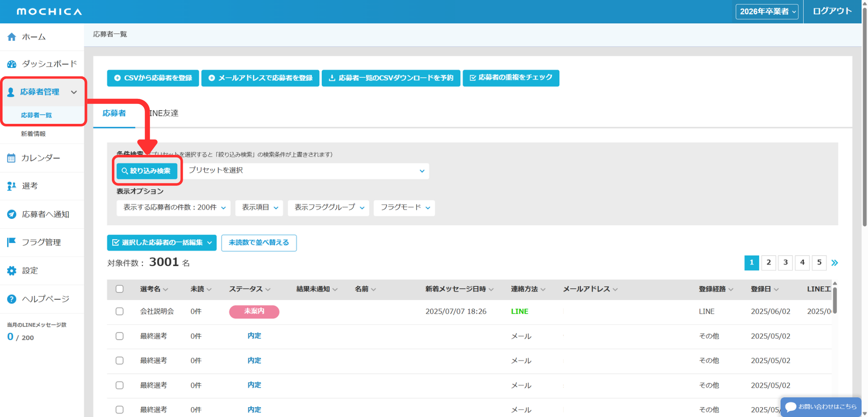The height and width of the screenshot is (417, 868).
Task: Select 新着情報 in the sidebar submenu
Action: point(33,134)
